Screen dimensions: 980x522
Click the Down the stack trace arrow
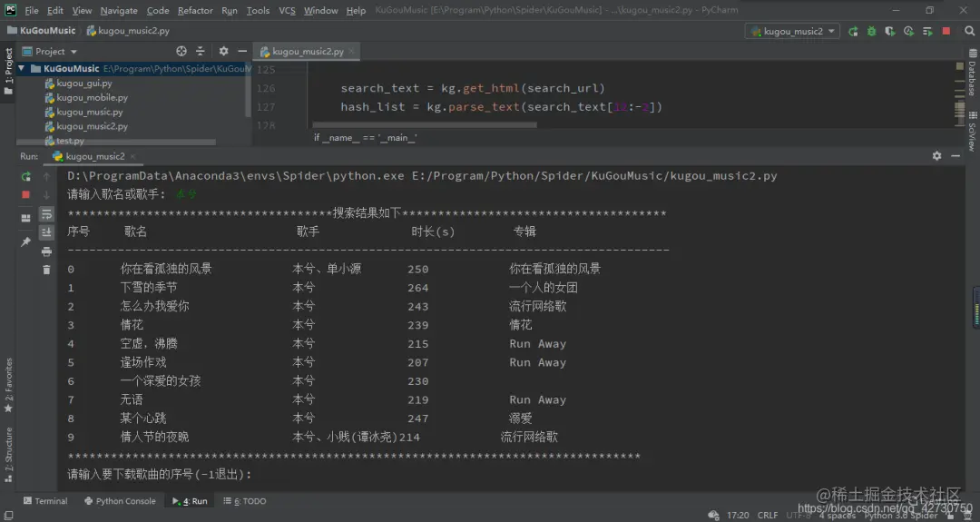tap(46, 195)
